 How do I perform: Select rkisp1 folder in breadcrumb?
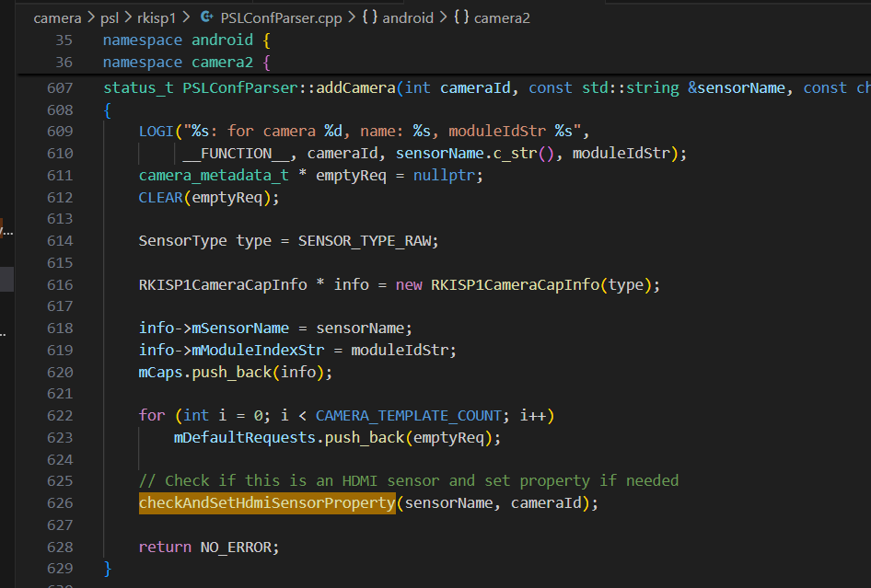pyautogui.click(x=157, y=18)
